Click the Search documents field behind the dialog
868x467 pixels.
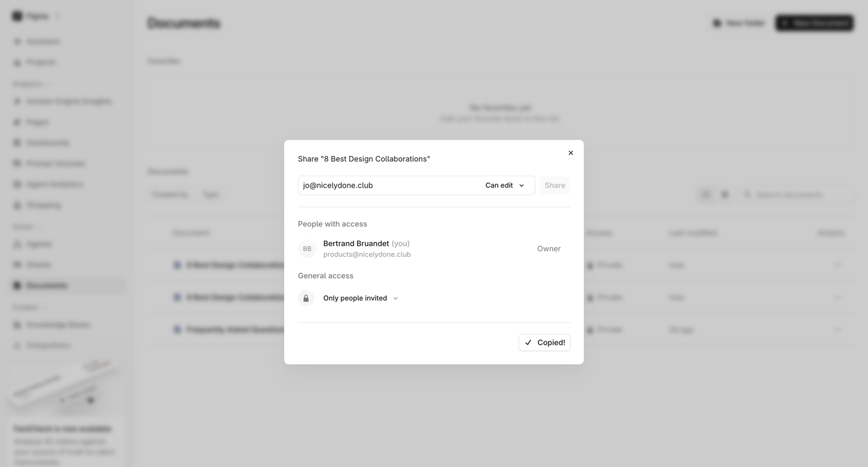pos(795,195)
